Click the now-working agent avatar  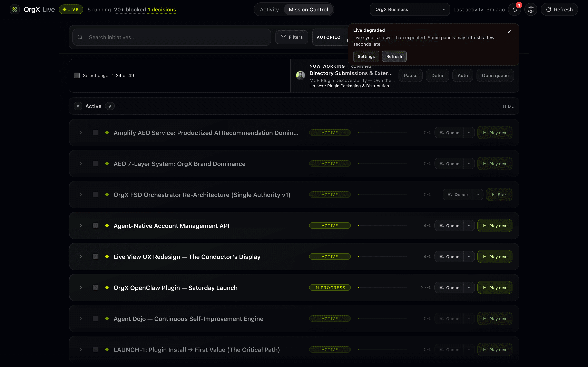301,75
